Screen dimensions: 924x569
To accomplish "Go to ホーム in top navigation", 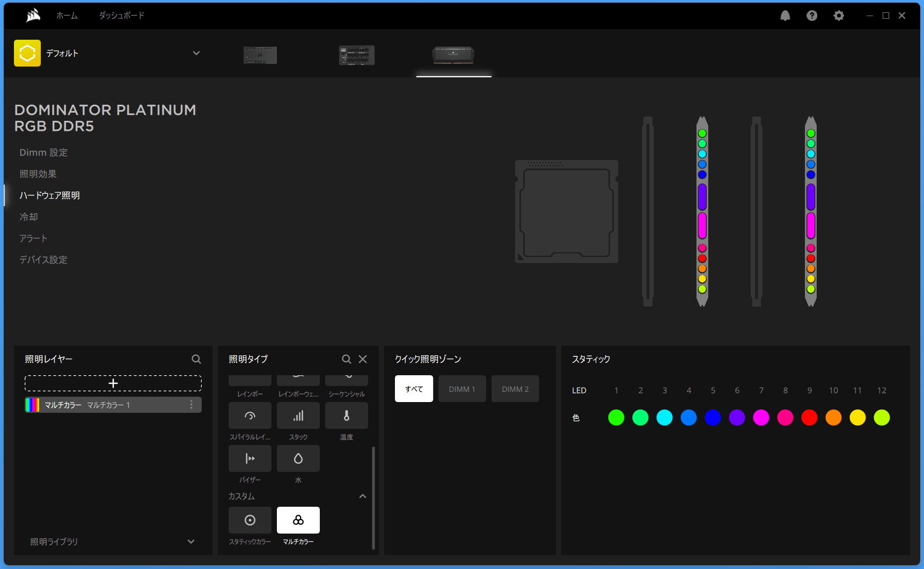I will [67, 16].
